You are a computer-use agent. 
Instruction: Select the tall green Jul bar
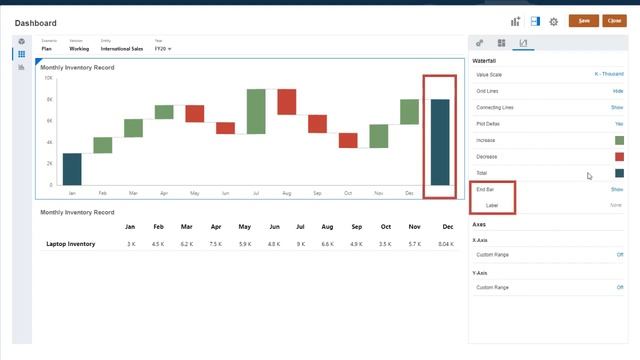coord(256,111)
